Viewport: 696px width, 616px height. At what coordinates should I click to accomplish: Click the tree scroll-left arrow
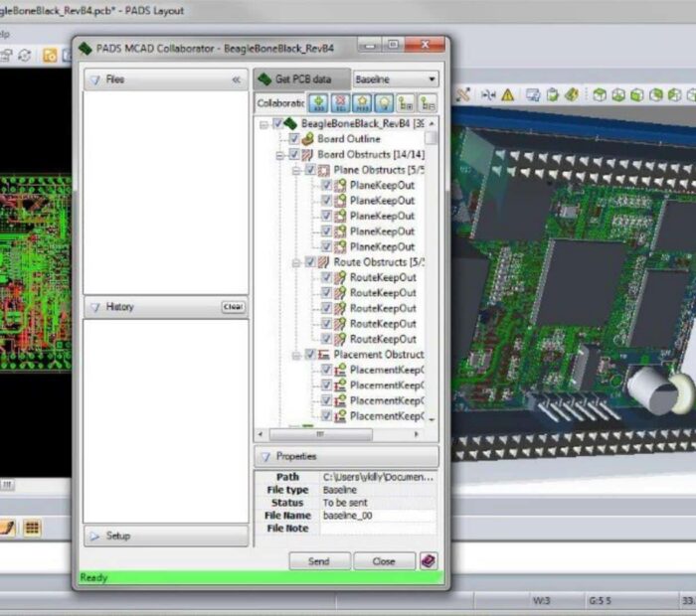point(261,434)
